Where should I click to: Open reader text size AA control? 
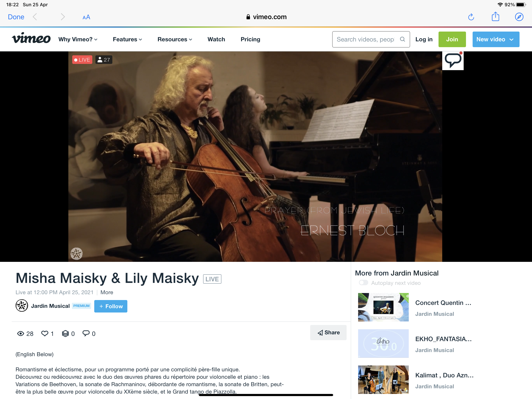point(86,17)
